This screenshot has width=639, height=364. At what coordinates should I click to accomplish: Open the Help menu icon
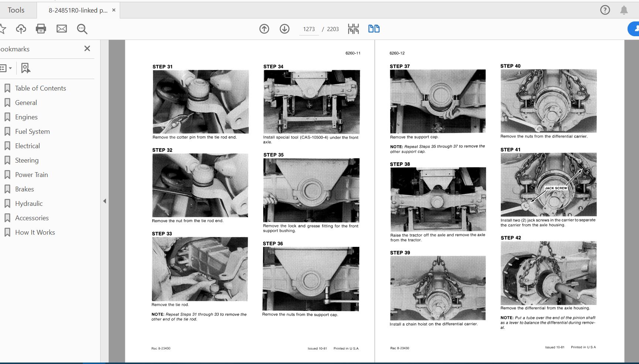coord(605,10)
